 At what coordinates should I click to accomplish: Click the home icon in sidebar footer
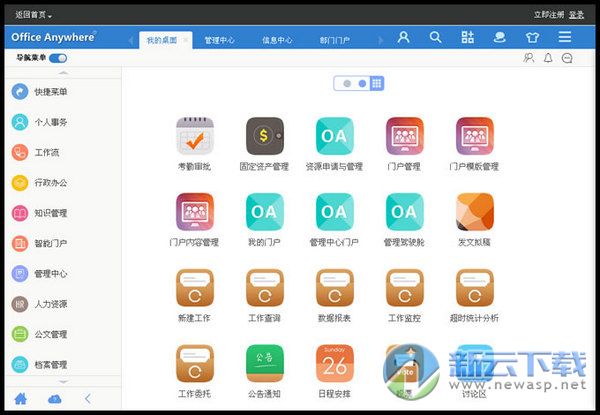(21, 399)
